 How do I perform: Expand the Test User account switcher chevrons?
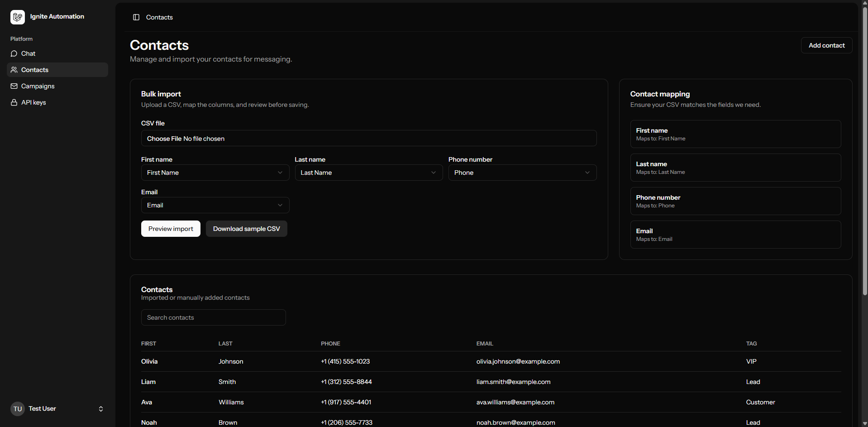[x=101, y=409]
